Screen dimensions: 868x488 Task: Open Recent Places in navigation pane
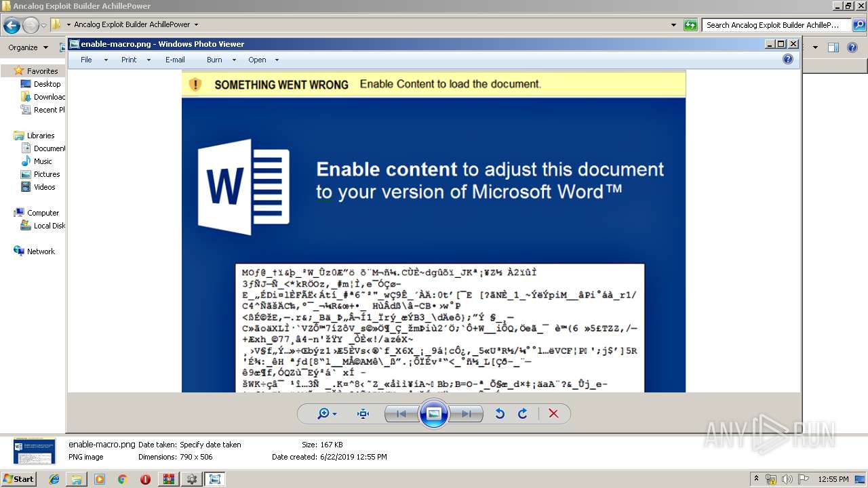(43, 110)
